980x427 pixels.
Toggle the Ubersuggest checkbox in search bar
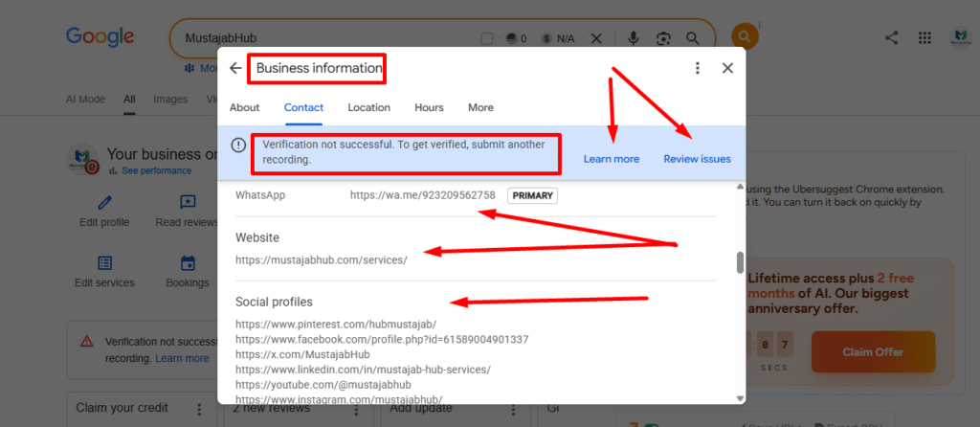coord(487,38)
